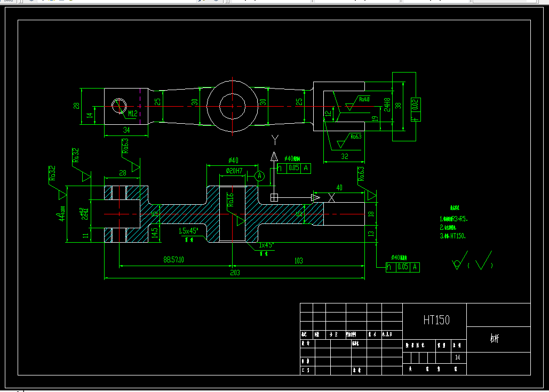Click the 杠杆 part name in title block
Viewport: 549px width, 392px height.
pos(495,339)
